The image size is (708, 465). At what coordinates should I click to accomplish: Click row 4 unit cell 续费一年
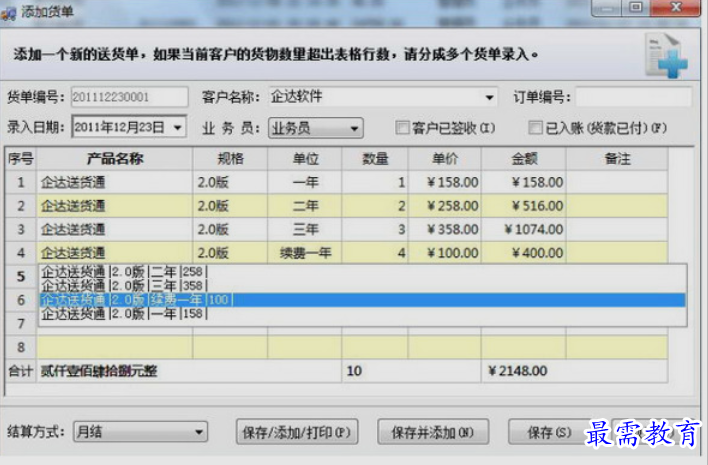(305, 253)
